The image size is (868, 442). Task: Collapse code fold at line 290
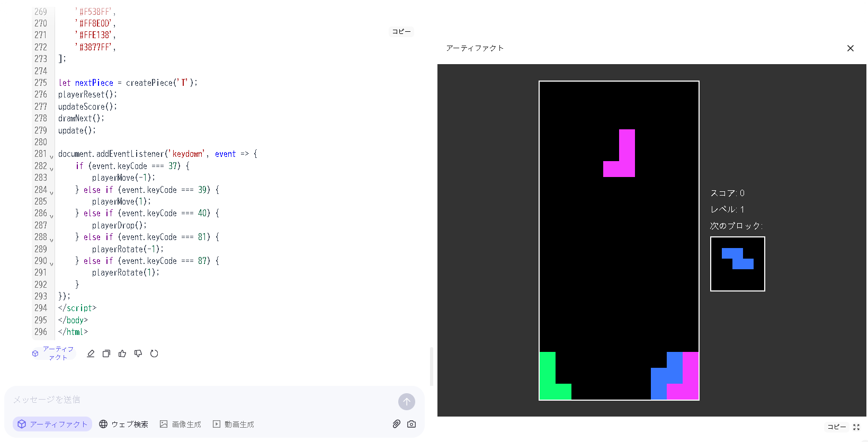51,264
